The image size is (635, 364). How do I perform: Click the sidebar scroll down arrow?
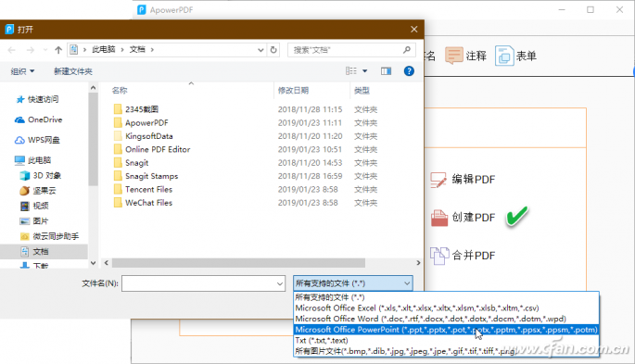[93, 263]
